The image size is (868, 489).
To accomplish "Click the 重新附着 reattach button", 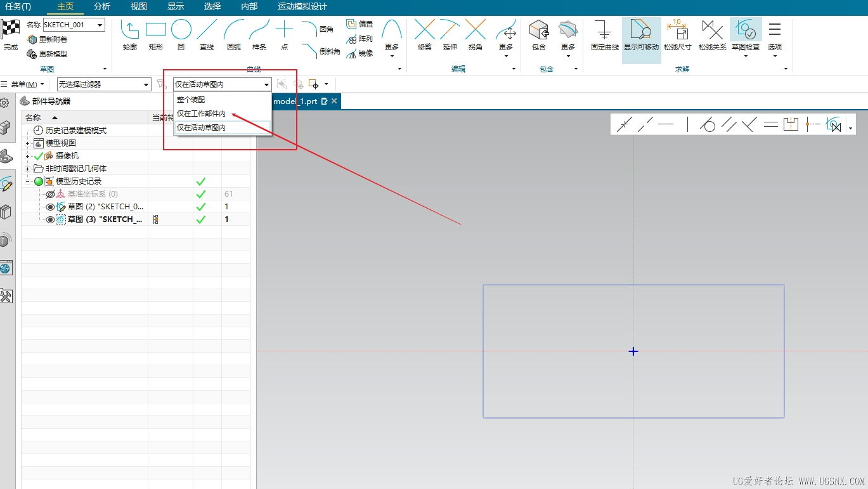I will tap(47, 39).
